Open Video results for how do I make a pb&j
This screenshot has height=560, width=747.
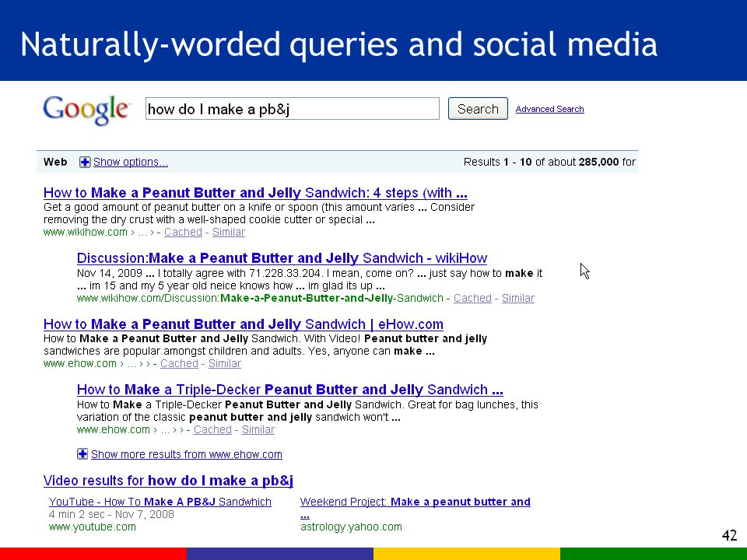168,481
